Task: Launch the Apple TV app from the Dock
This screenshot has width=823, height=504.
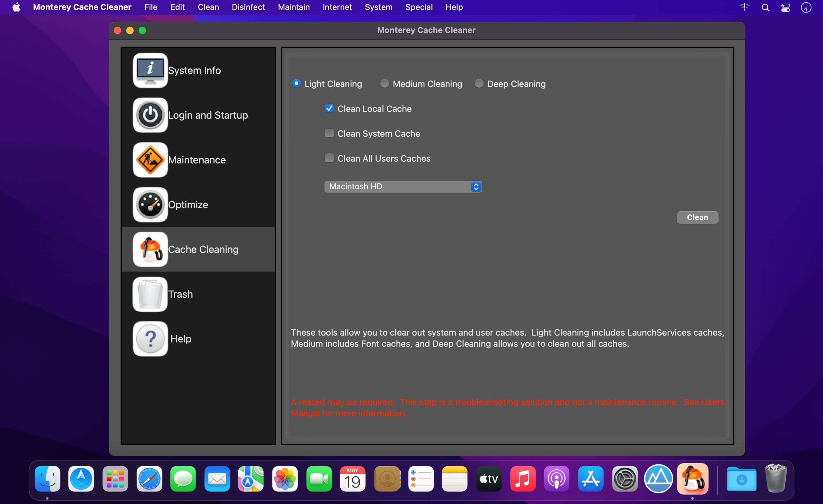Action: pos(489,479)
